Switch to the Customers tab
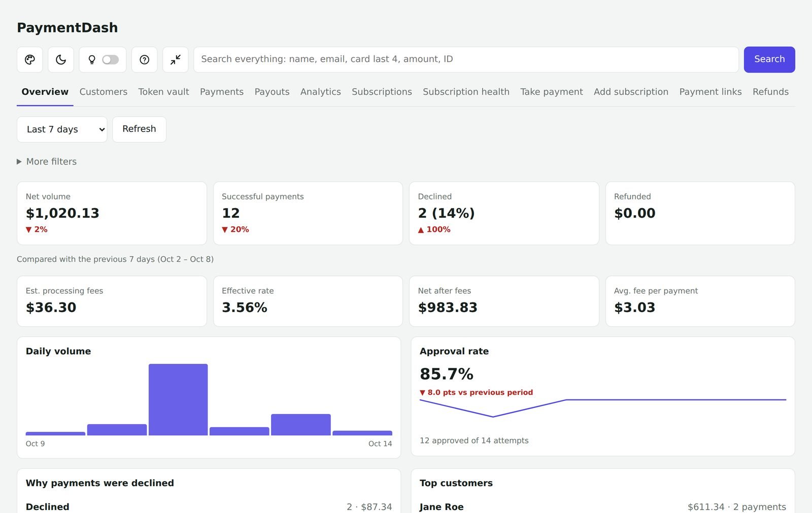Screen dimensions: 812x513 coord(104,92)
